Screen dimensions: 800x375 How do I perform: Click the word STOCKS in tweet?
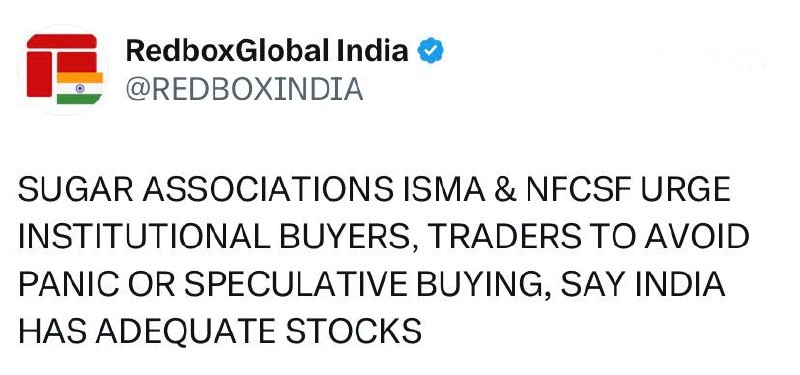point(354,331)
